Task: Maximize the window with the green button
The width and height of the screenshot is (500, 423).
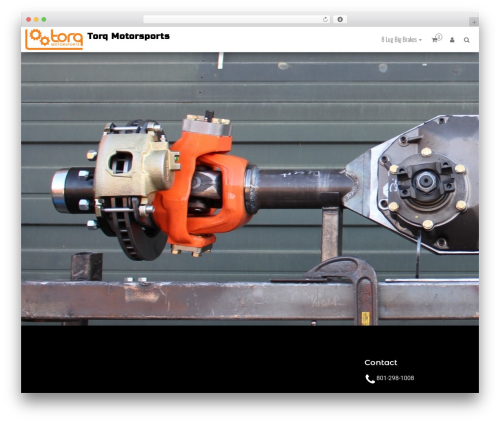Action: 44,20
